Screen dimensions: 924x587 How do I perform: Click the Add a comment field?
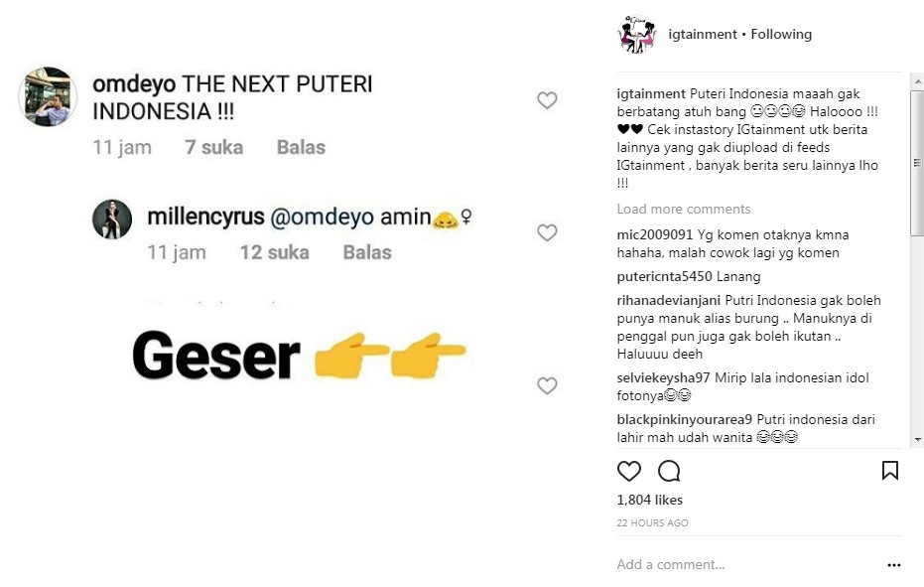(672, 564)
